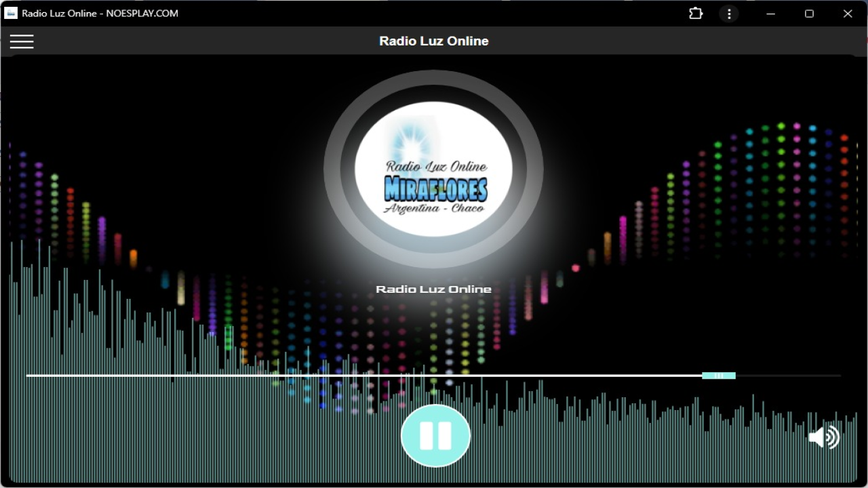
Task: Minimize the Radio Luz Online window
Action: pos(770,14)
